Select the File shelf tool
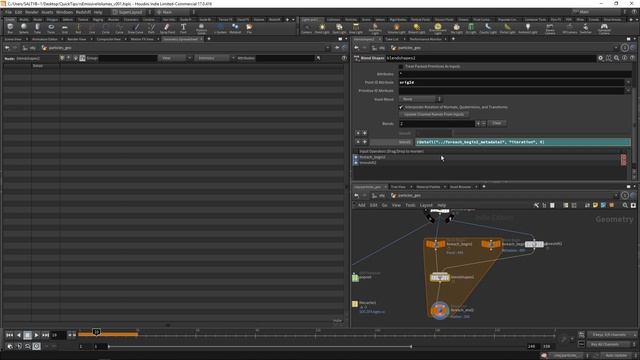 coord(249,28)
